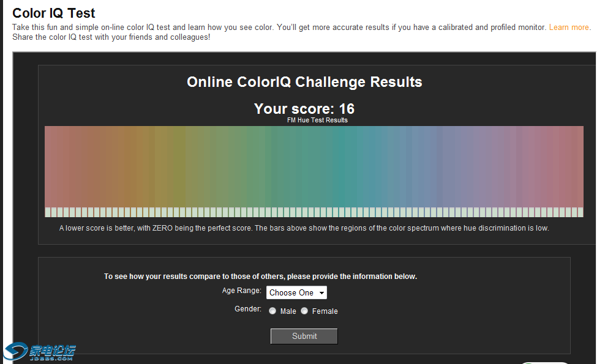The image size is (605, 364).
Task: Click the Online ColorIQ Challenge Results title
Action: click(304, 82)
